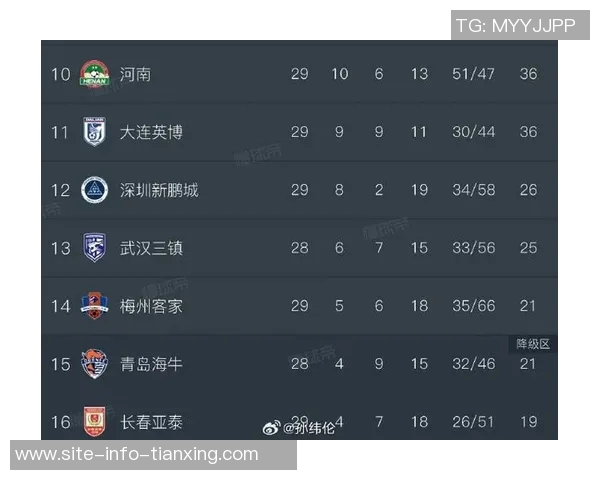This screenshot has height=480, width=600.
Task: Click Henan's 51/47 goals score
Action: coord(474,74)
